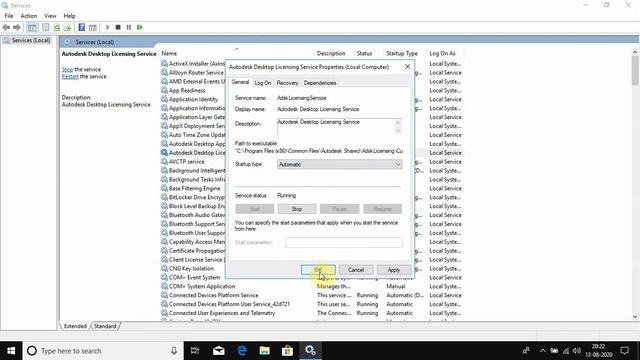This screenshot has height=360, width=640.
Task: Click the Back arrow toolbar icon
Action: [x=6, y=27]
